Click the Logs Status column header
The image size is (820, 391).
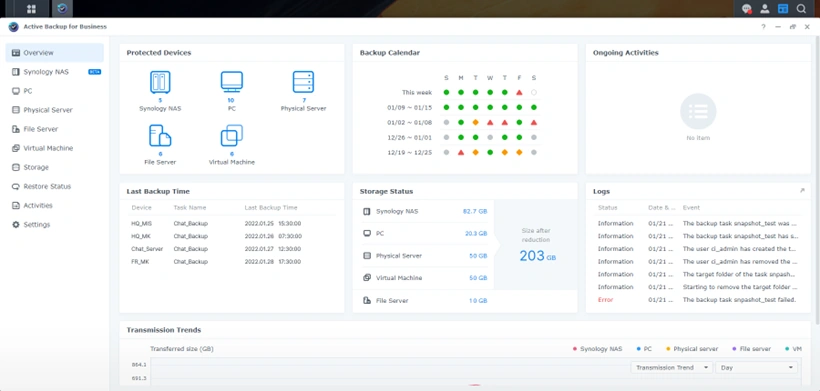tap(608, 208)
